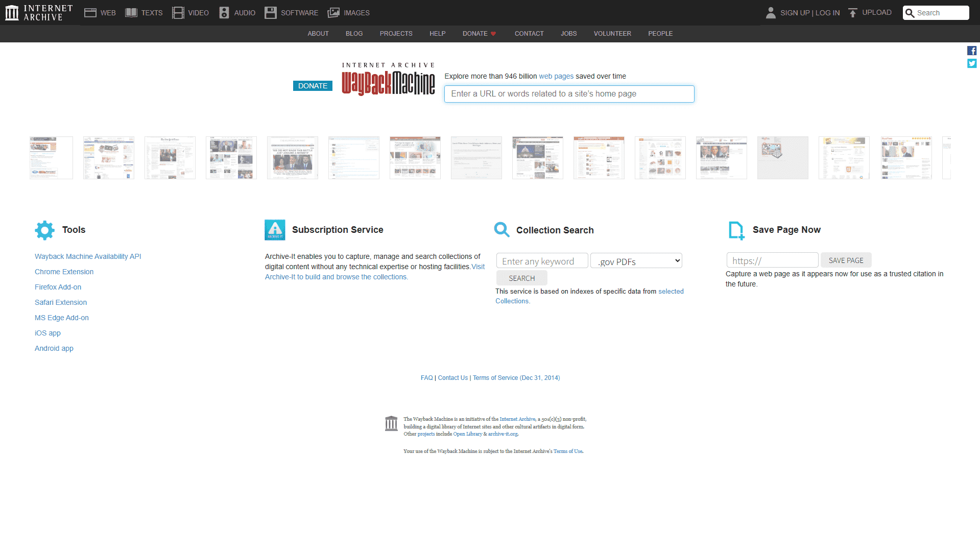The height and width of the screenshot is (551, 980).
Task: Click the Internet Archive building icon in footer
Action: point(391,423)
